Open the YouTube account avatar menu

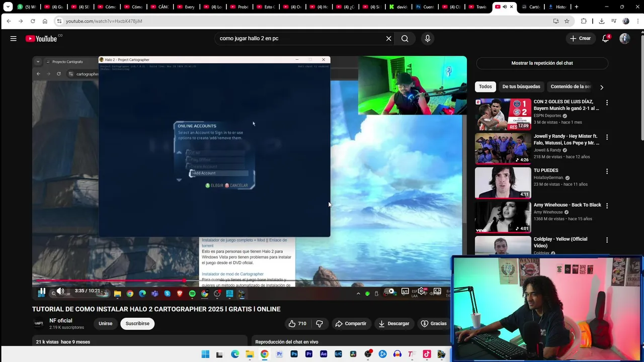(624, 39)
